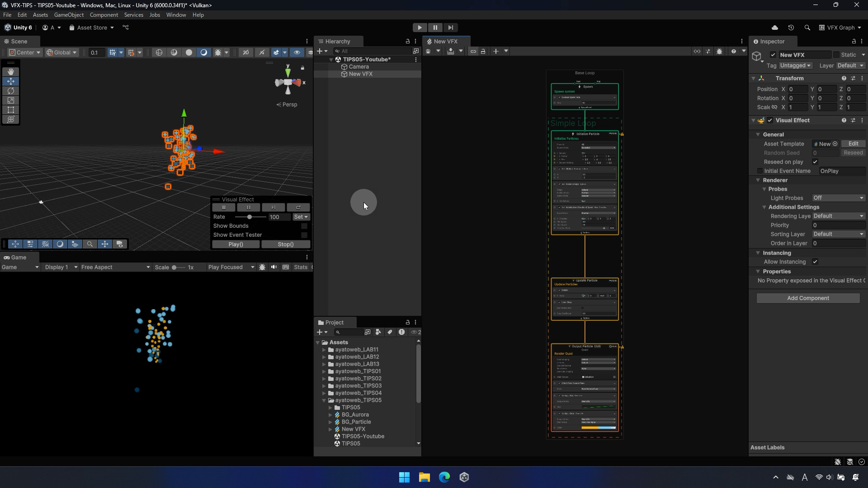This screenshot has height=488, width=868.
Task: Adjust the Visual Effect Rate slider
Action: click(x=250, y=217)
